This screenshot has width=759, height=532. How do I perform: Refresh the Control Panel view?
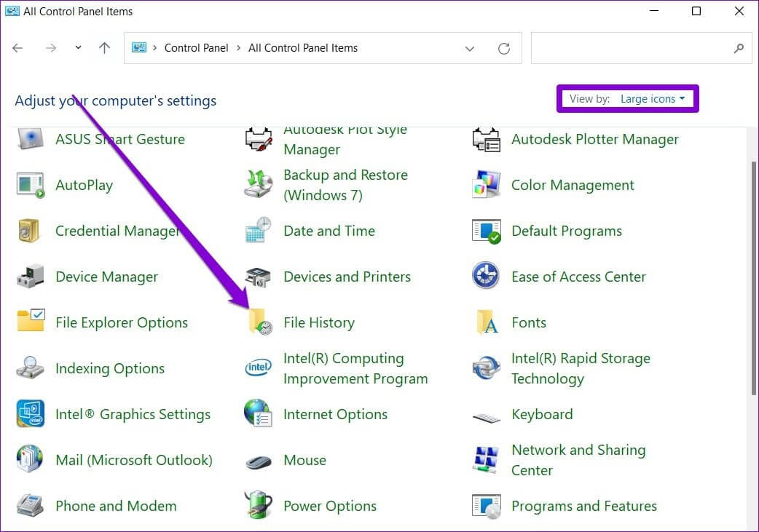pos(504,48)
